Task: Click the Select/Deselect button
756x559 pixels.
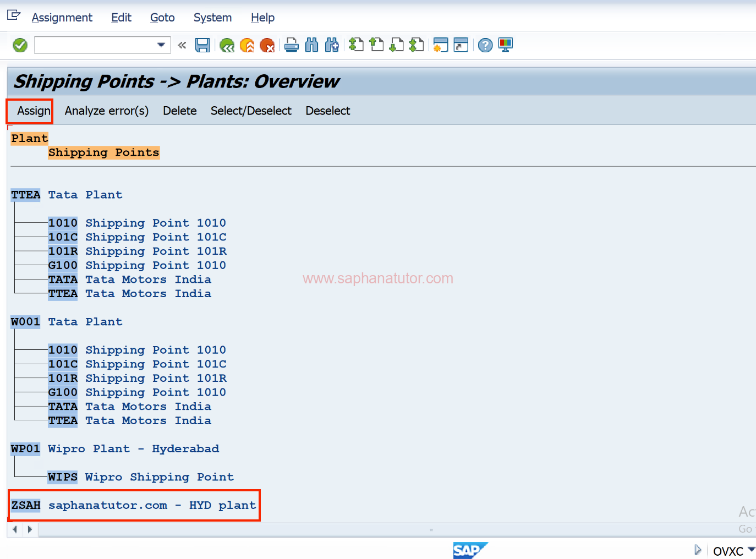Action: tap(251, 111)
